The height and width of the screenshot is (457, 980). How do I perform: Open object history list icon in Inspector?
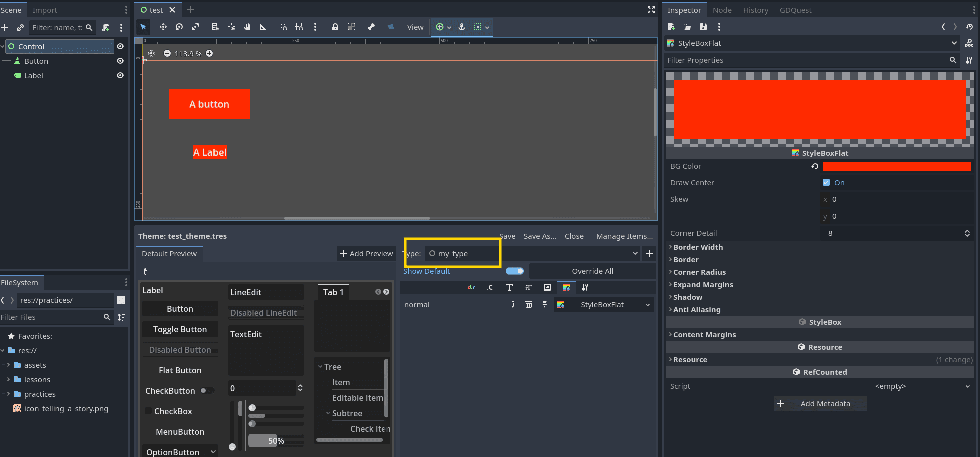point(969,27)
